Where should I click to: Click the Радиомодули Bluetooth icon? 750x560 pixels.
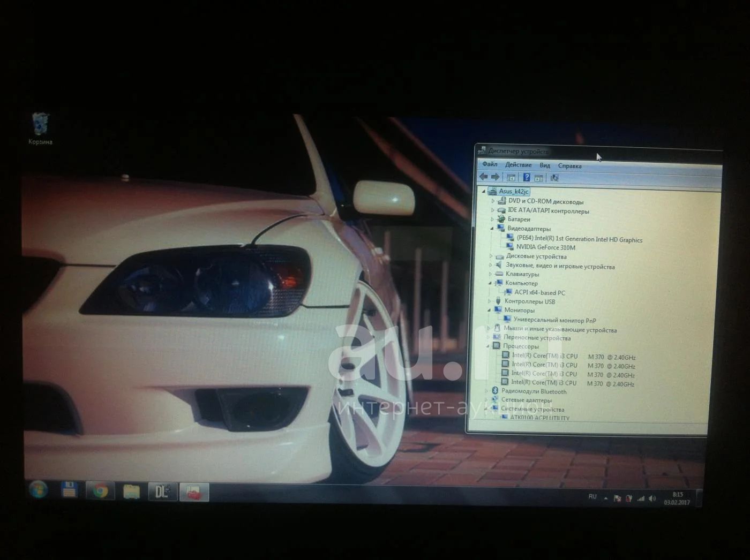coord(495,391)
